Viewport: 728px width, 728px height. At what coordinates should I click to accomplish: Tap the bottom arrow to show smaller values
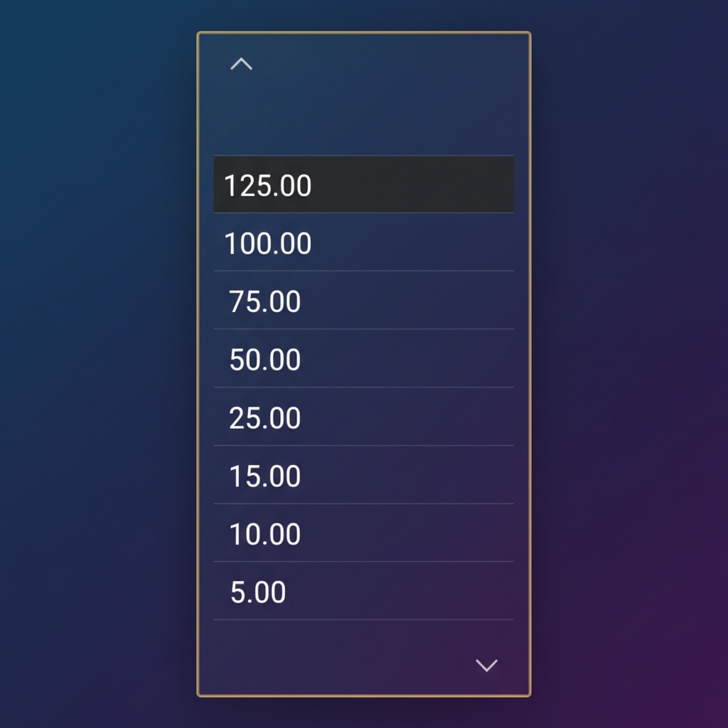[x=486, y=666]
